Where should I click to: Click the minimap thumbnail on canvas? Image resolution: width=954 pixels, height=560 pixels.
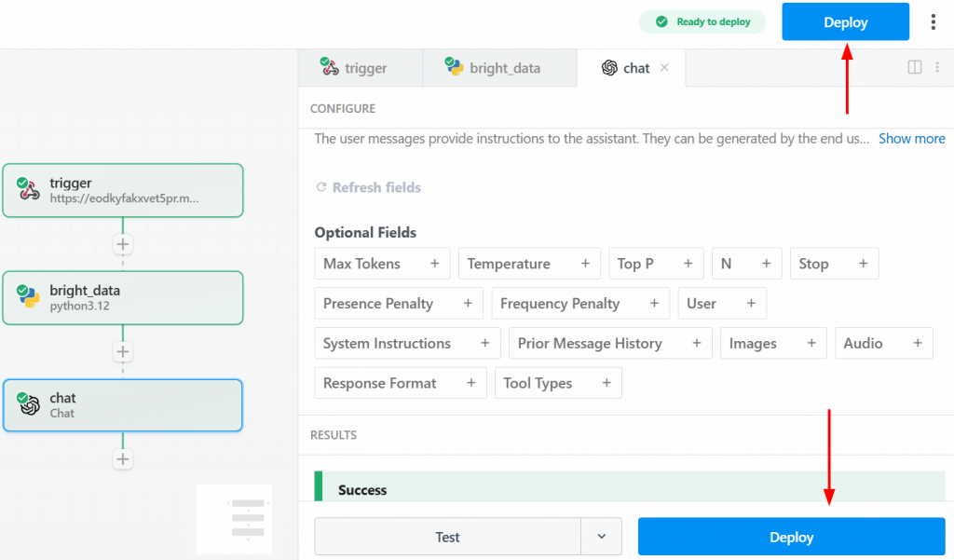click(234, 517)
